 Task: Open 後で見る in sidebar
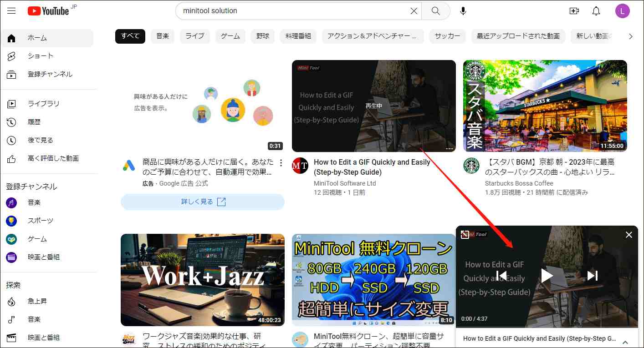coord(47,140)
